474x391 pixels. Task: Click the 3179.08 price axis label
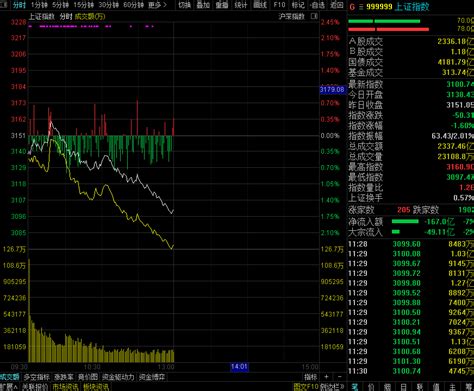pos(332,89)
